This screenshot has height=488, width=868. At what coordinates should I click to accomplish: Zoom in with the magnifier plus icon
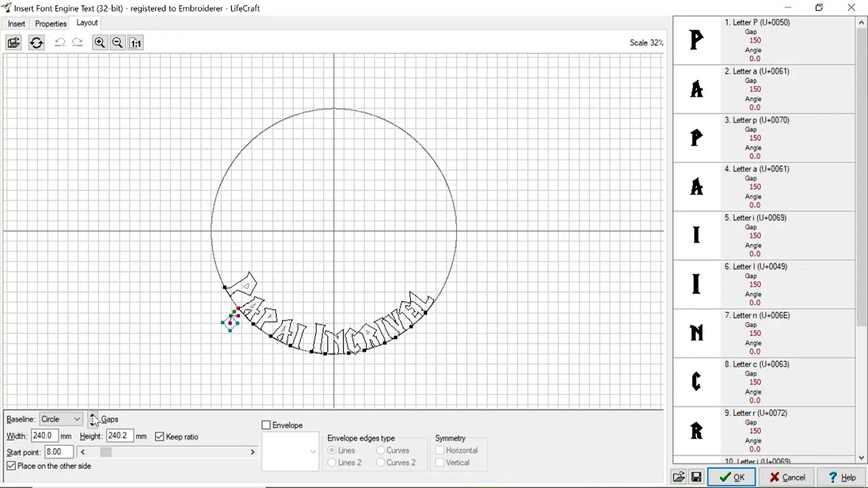[x=100, y=43]
